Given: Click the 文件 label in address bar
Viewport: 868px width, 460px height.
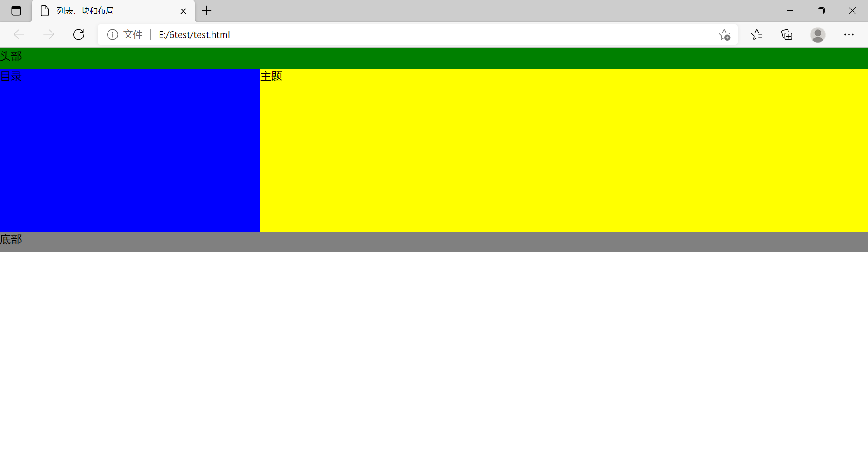Looking at the screenshot, I should (133, 35).
